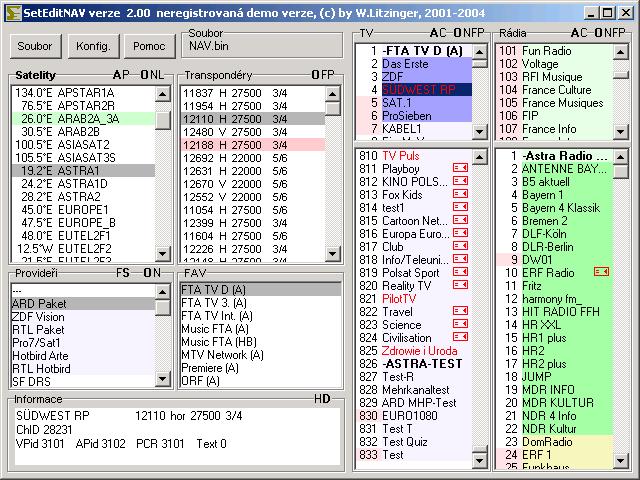
Task: Select satellite 134.0°E APSTAR1A
Action: pyautogui.click(x=84, y=93)
